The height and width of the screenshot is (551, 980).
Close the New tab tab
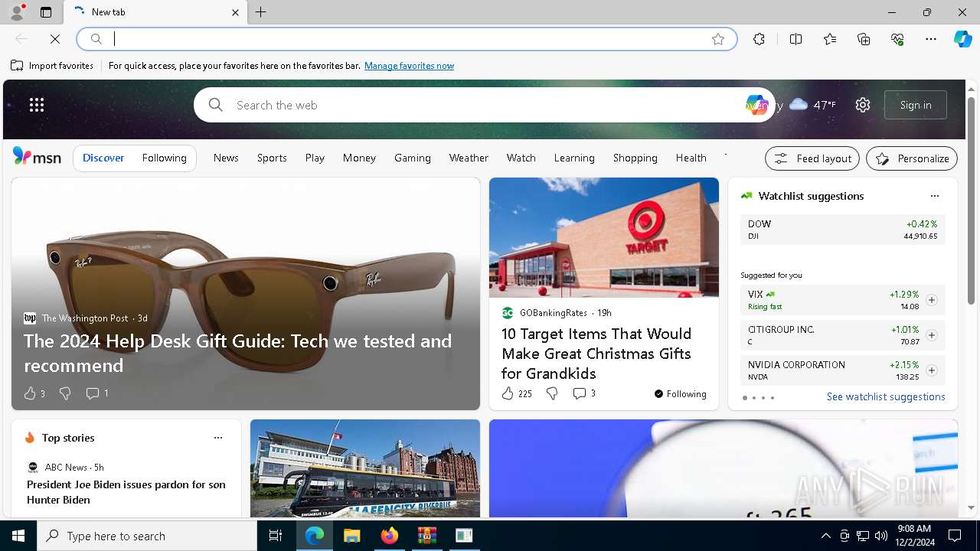[x=235, y=12]
